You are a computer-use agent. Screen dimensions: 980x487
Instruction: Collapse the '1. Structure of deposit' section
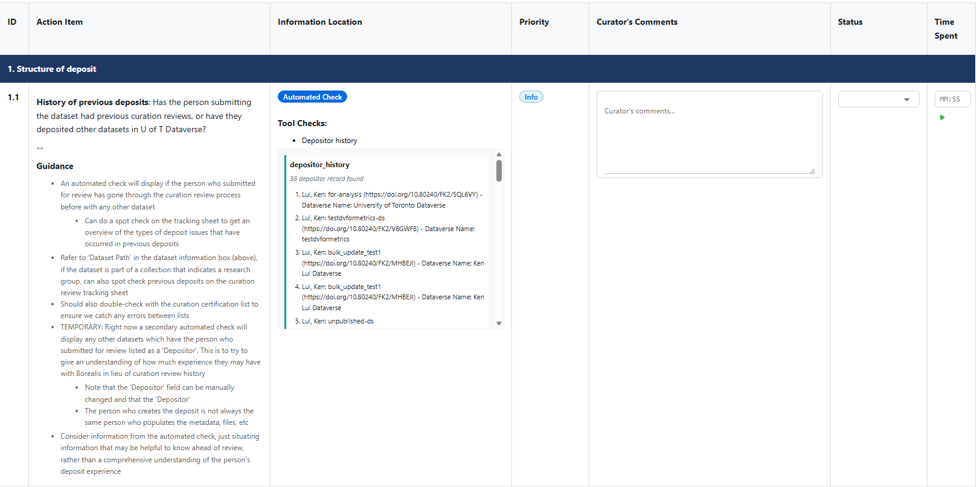(x=52, y=69)
